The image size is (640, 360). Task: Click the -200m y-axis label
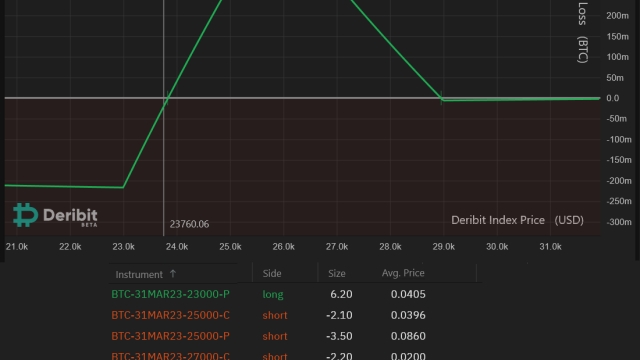tap(619, 181)
